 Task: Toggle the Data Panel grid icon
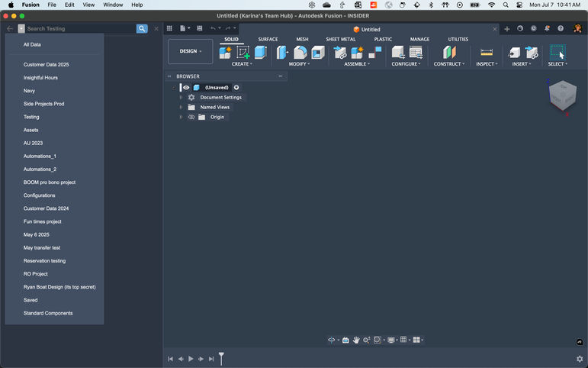pyautogui.click(x=169, y=28)
